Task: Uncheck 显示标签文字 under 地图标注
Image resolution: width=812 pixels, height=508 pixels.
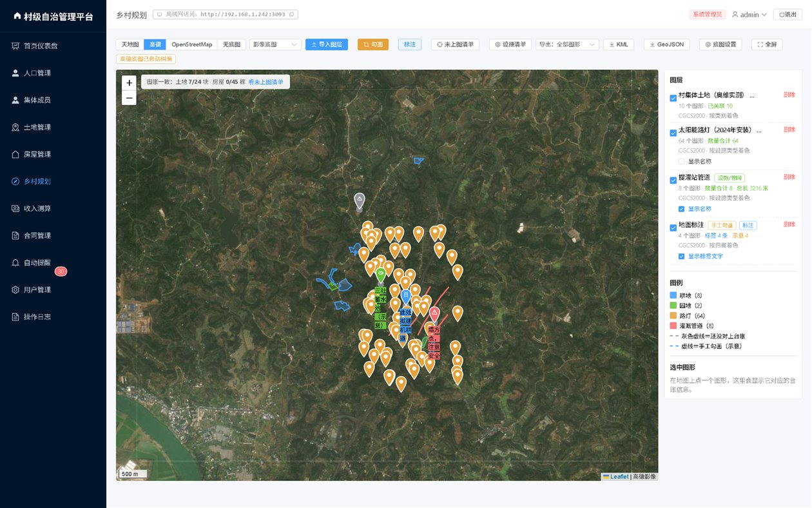Action: coord(682,256)
